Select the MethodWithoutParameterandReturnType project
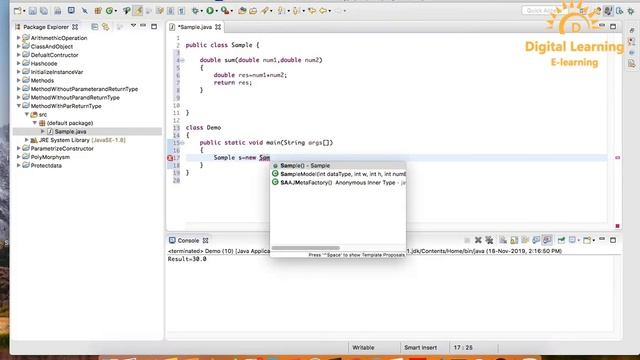Screen dimensions: 640x360 coord(84,89)
